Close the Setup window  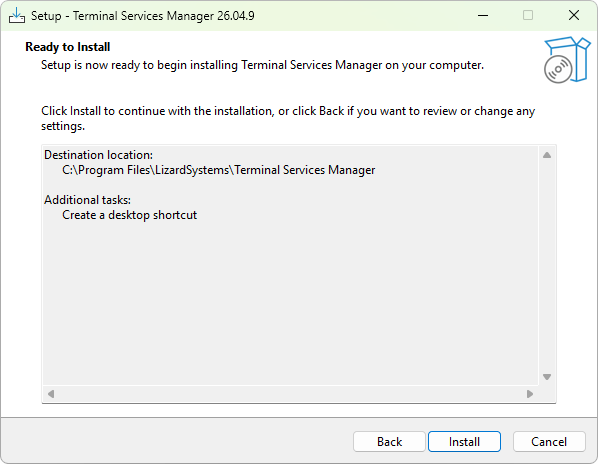click(x=574, y=15)
